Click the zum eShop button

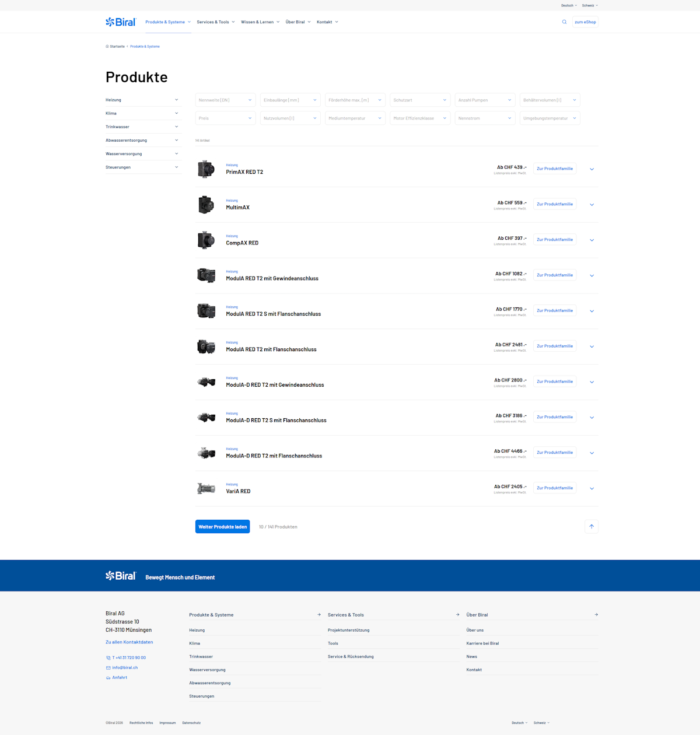tap(585, 22)
